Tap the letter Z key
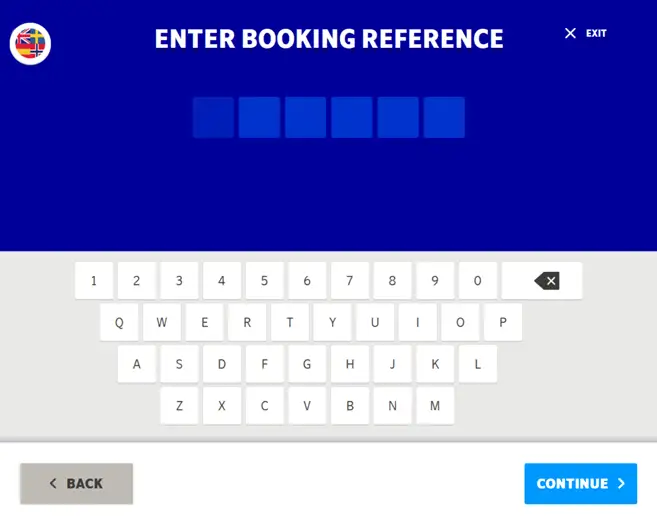This screenshot has height=526, width=657. coord(179,405)
